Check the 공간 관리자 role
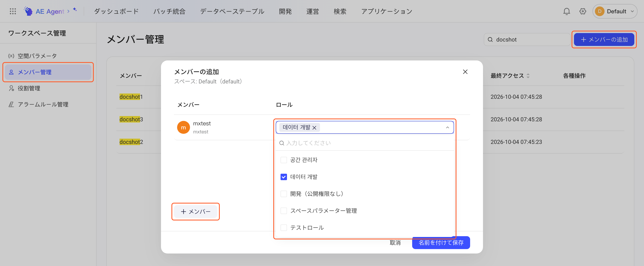This screenshot has width=644, height=266. coord(284,160)
